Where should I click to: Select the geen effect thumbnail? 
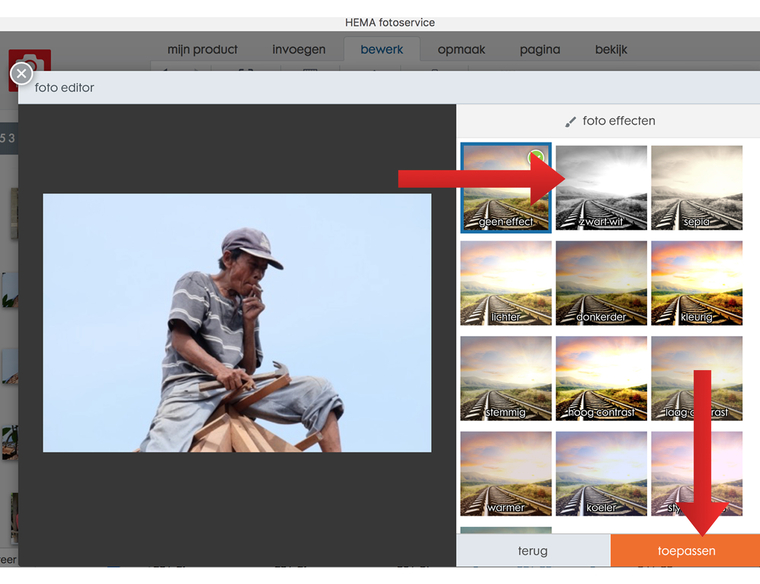[506, 188]
